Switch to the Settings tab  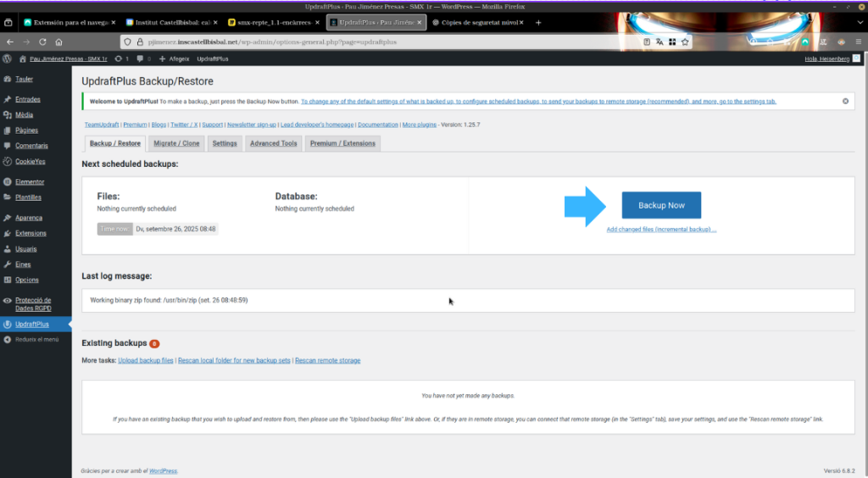pyautogui.click(x=225, y=143)
